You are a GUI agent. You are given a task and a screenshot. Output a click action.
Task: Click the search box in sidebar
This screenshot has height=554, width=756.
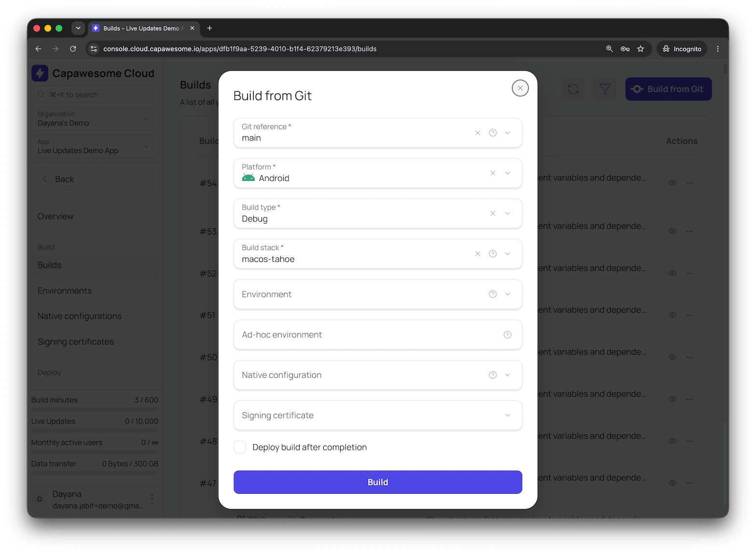click(95, 95)
